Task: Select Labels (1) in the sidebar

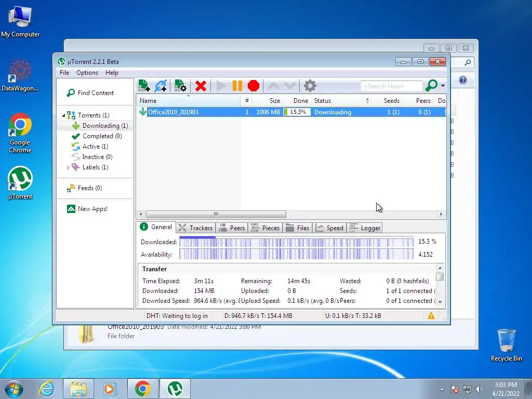Action: [x=90, y=167]
